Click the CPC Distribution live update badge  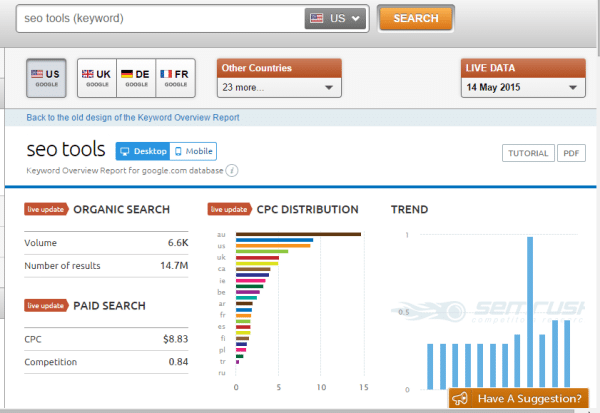point(229,209)
